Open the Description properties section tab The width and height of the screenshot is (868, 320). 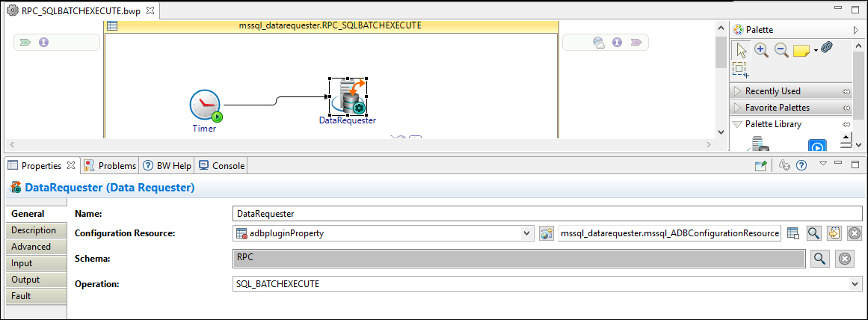(37, 230)
